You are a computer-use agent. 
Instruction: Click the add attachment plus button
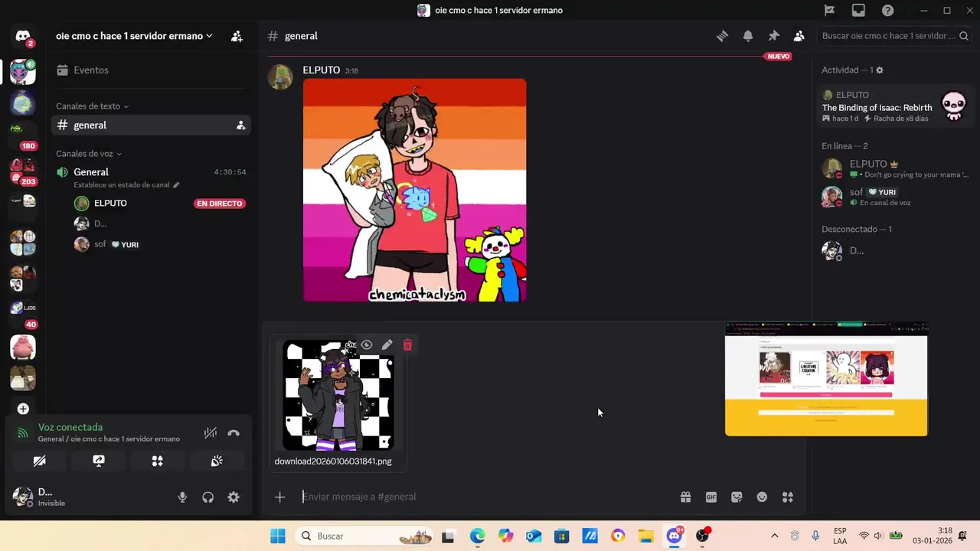[279, 497]
